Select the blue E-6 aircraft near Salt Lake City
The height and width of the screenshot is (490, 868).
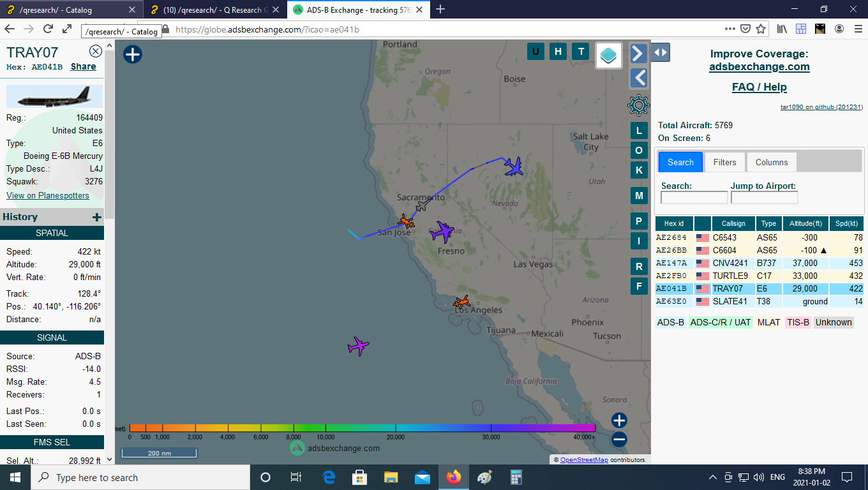coord(514,167)
